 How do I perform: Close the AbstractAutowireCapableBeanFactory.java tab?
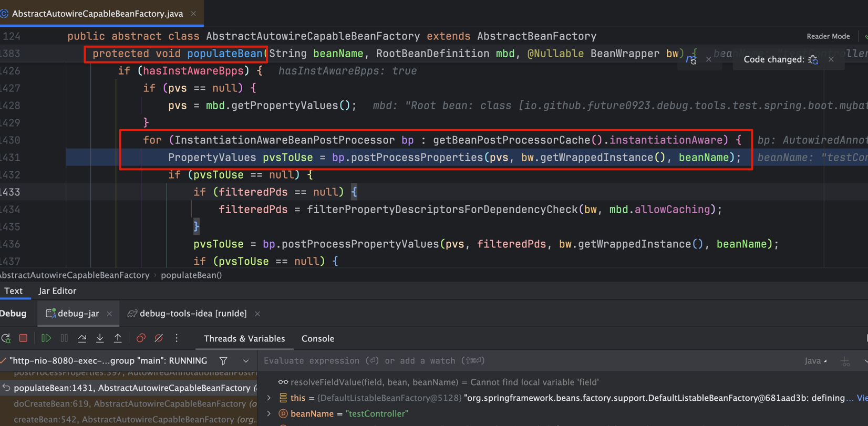pos(193,14)
